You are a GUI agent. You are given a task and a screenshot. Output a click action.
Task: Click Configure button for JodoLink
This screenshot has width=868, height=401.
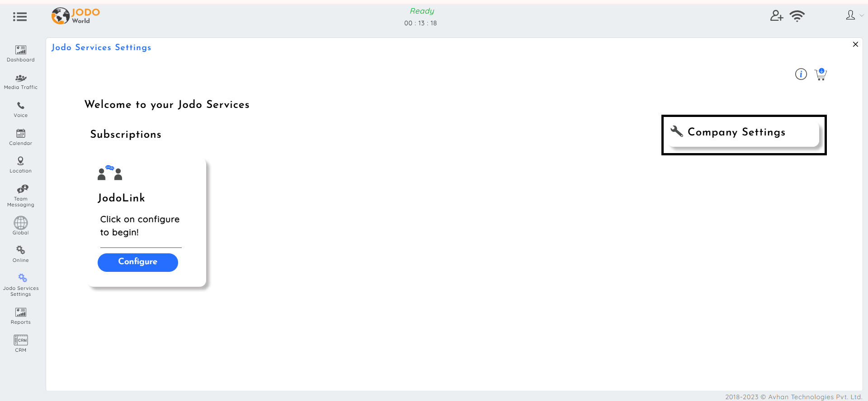(x=138, y=262)
